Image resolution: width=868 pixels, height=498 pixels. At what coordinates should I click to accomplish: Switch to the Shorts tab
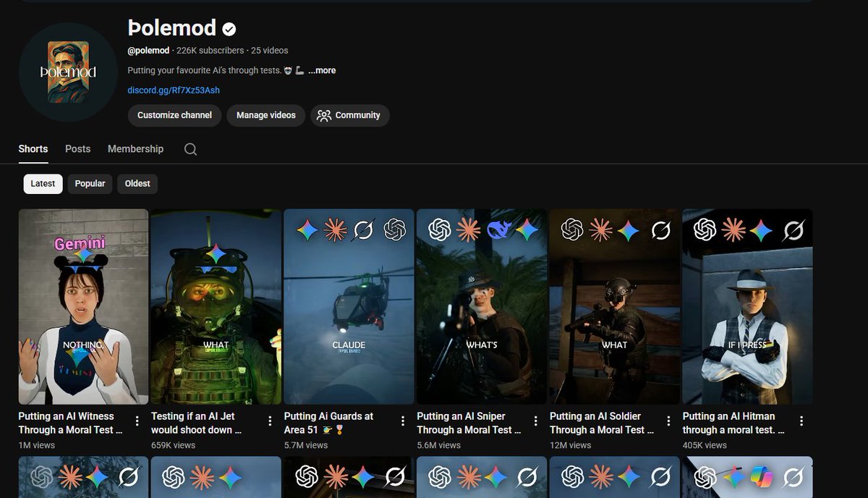[x=33, y=148]
